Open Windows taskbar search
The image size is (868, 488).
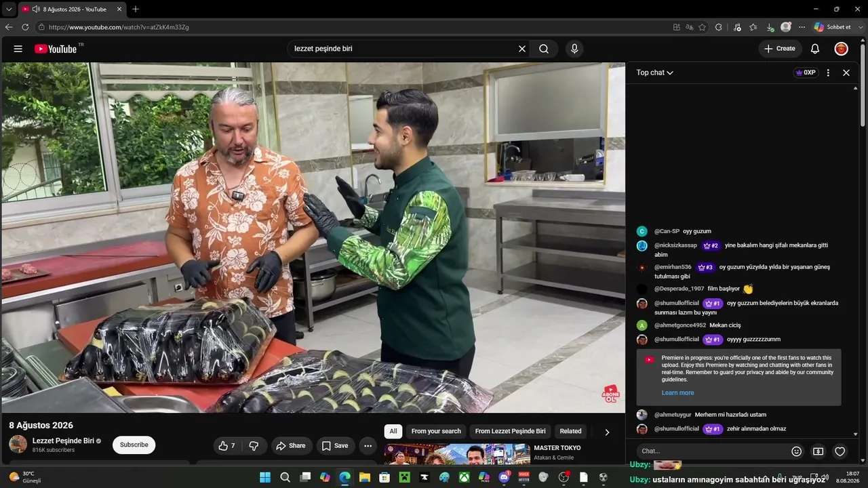click(285, 477)
